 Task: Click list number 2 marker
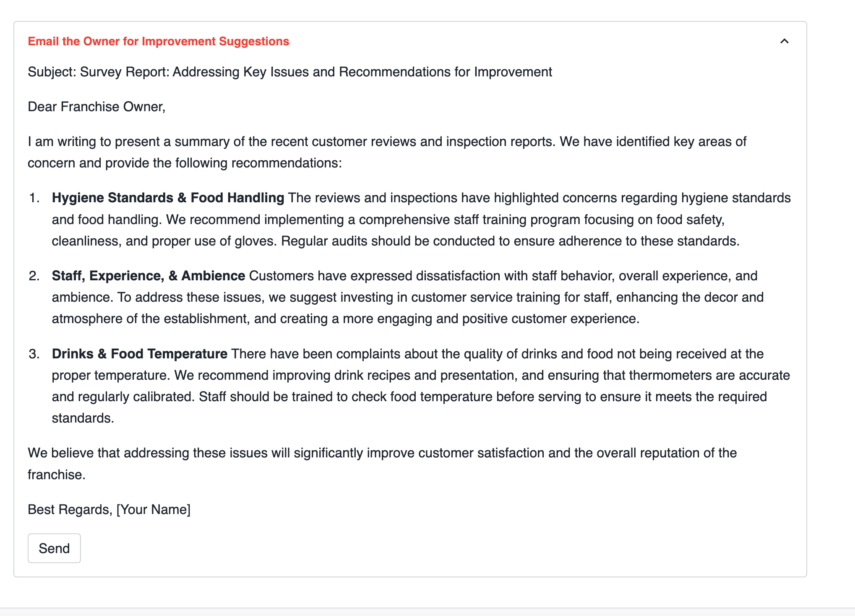click(x=34, y=276)
